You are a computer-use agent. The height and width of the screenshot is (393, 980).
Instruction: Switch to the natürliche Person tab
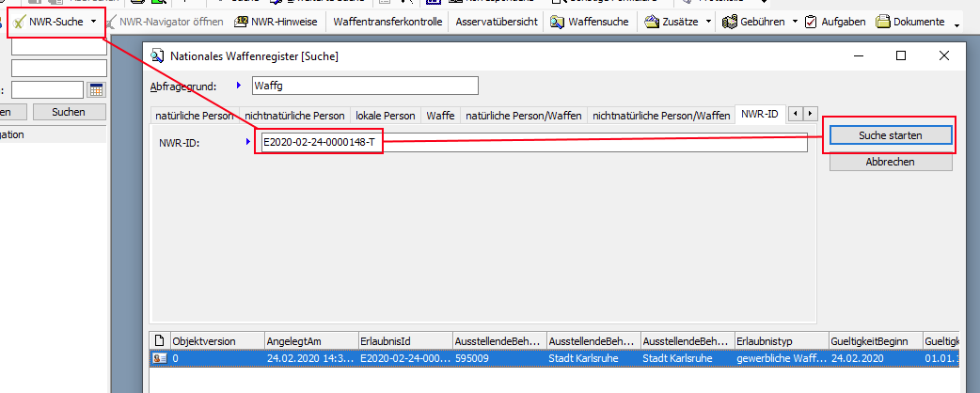pyautogui.click(x=193, y=116)
